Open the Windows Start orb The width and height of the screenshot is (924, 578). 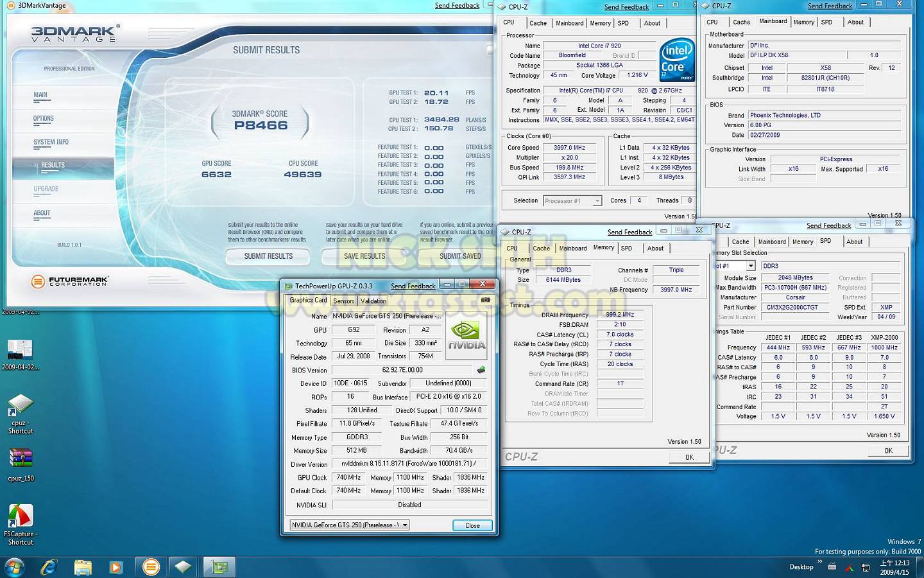pos(14,567)
